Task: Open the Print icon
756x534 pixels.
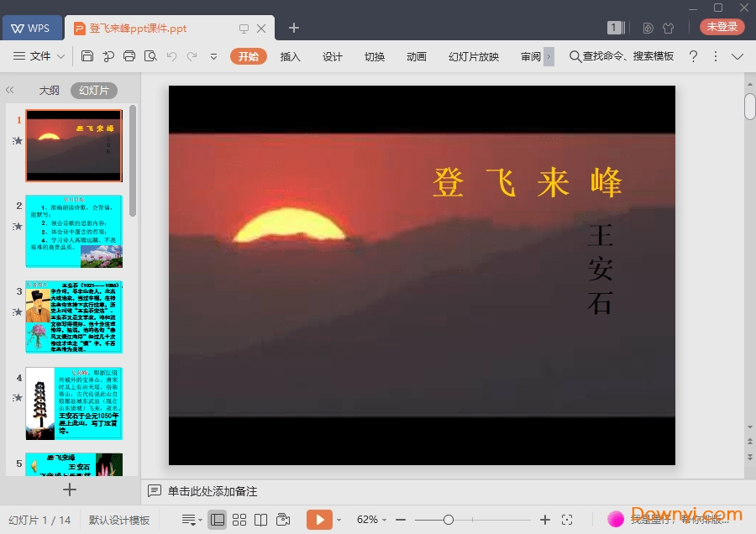Action: pyautogui.click(x=130, y=57)
